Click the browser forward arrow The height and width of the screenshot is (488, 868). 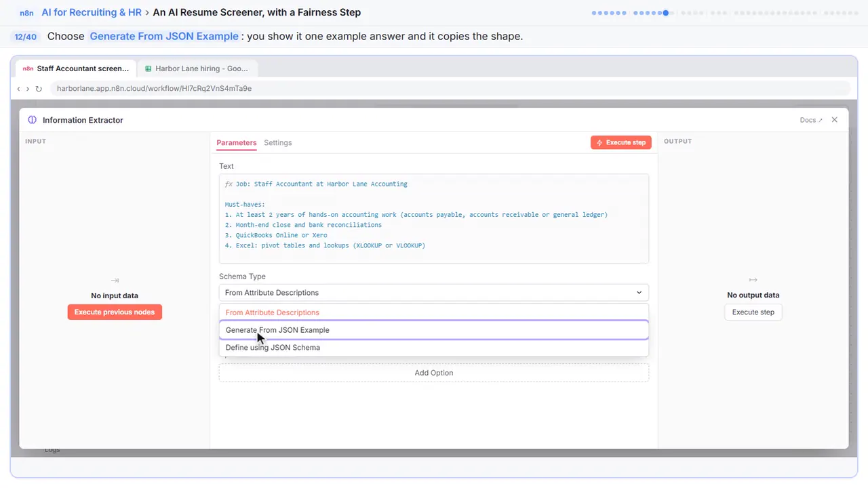point(28,89)
